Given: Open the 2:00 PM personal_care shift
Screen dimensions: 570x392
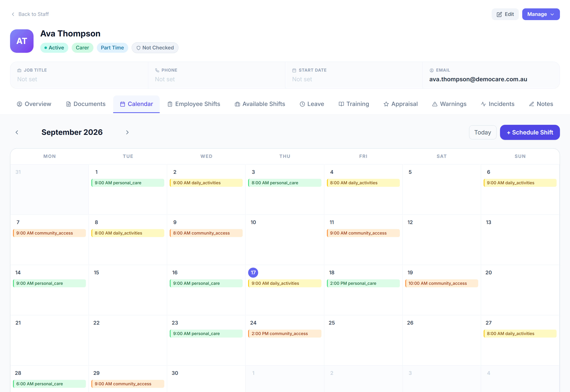Looking at the screenshot, I should (363, 283).
